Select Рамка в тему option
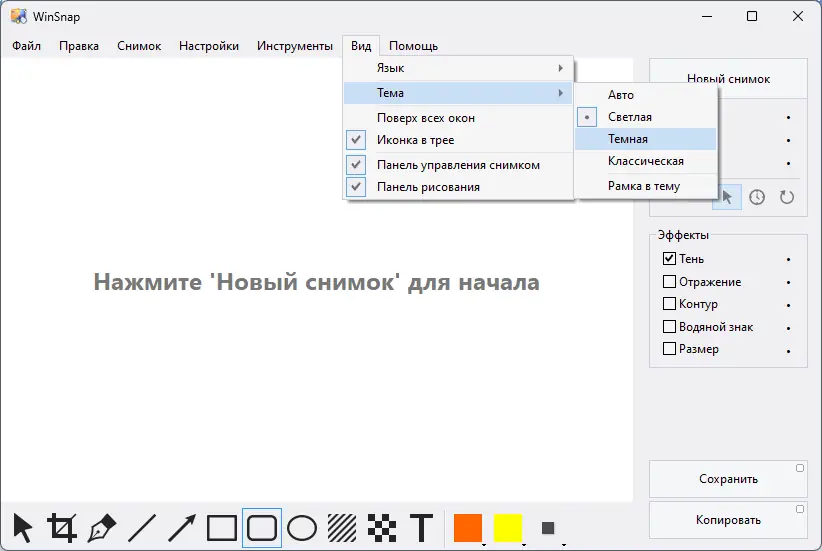Screen dimensions: 822x551 coord(645,186)
